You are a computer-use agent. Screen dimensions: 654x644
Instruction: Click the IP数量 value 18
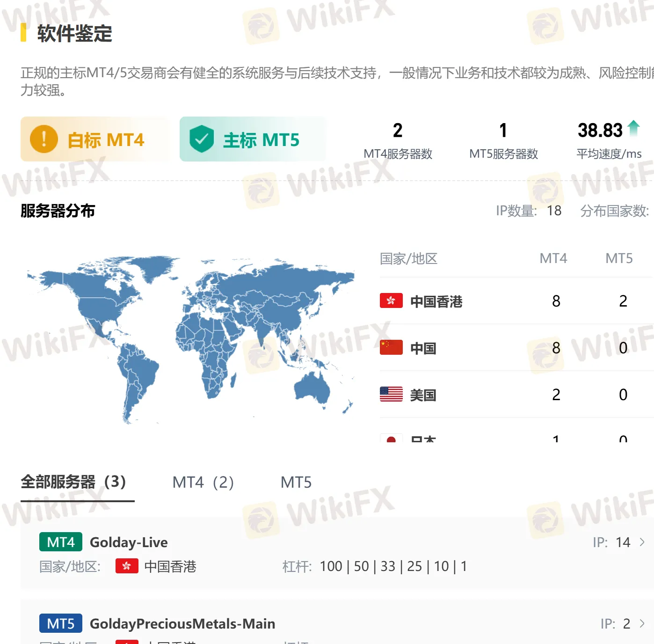pyautogui.click(x=554, y=211)
